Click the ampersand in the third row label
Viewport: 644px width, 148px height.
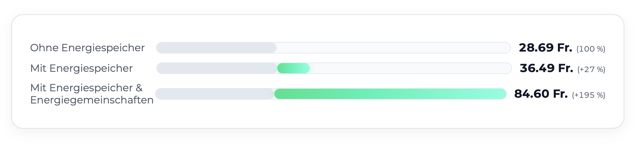pos(139,88)
